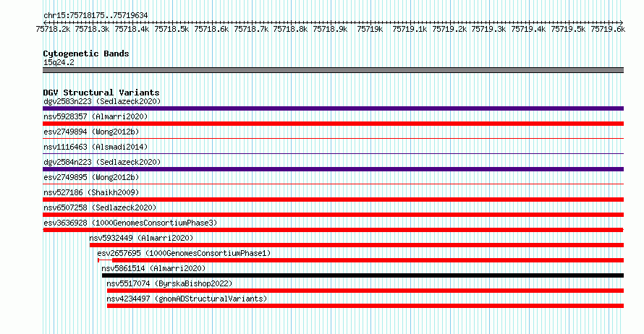Open the nsv5928357 (Almarri2020) variant label

coord(96,116)
